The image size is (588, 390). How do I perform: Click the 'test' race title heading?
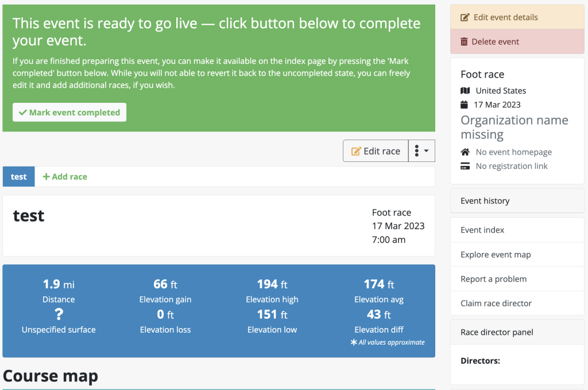(29, 215)
